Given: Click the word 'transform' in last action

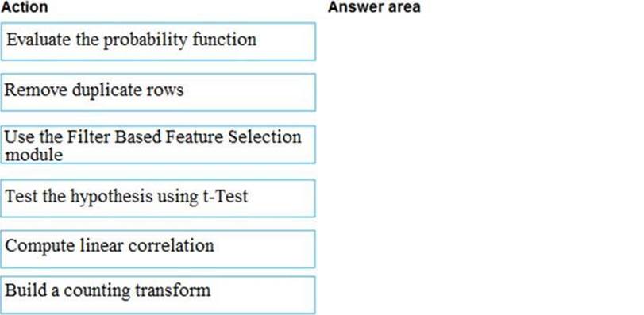Looking at the screenshot, I should click(172, 290).
